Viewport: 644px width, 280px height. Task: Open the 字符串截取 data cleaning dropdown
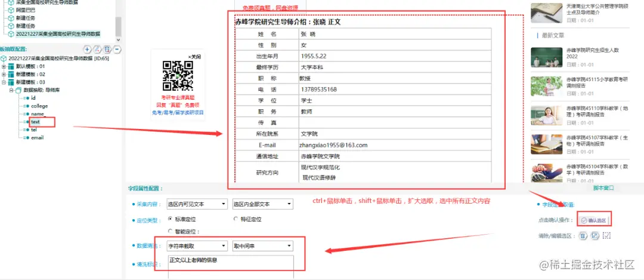pos(197,246)
